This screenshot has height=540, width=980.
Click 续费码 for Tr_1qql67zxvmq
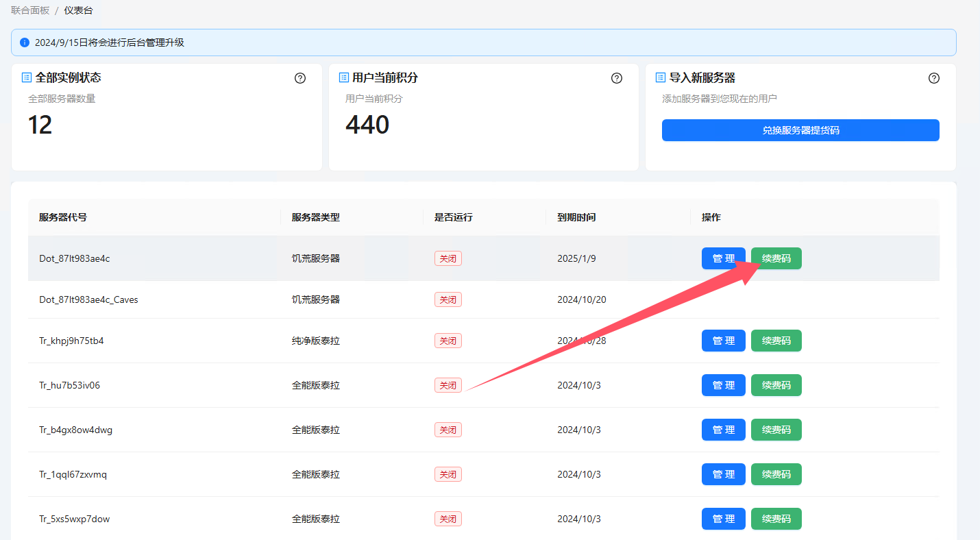776,474
